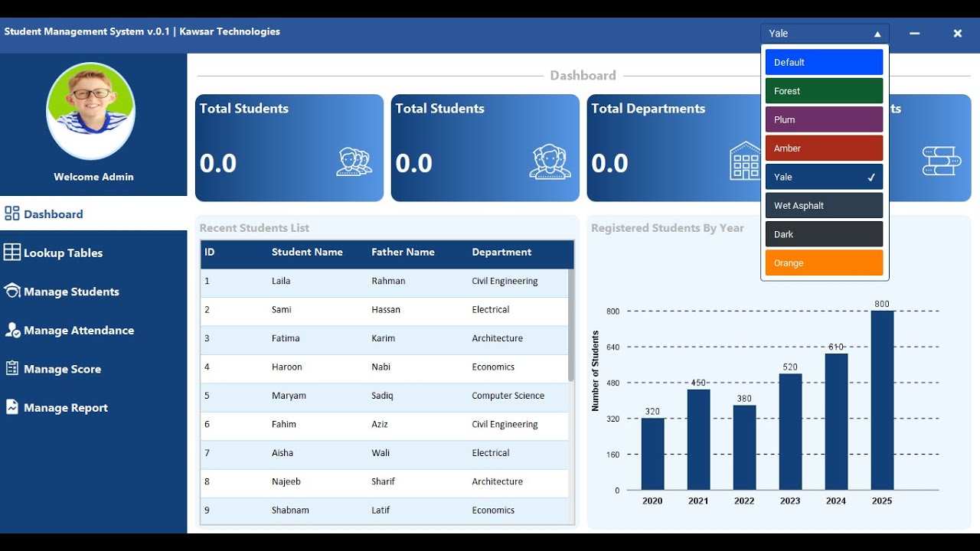980x551 pixels.
Task: Click the 2024 bar labeled 610
Action: pos(836,422)
